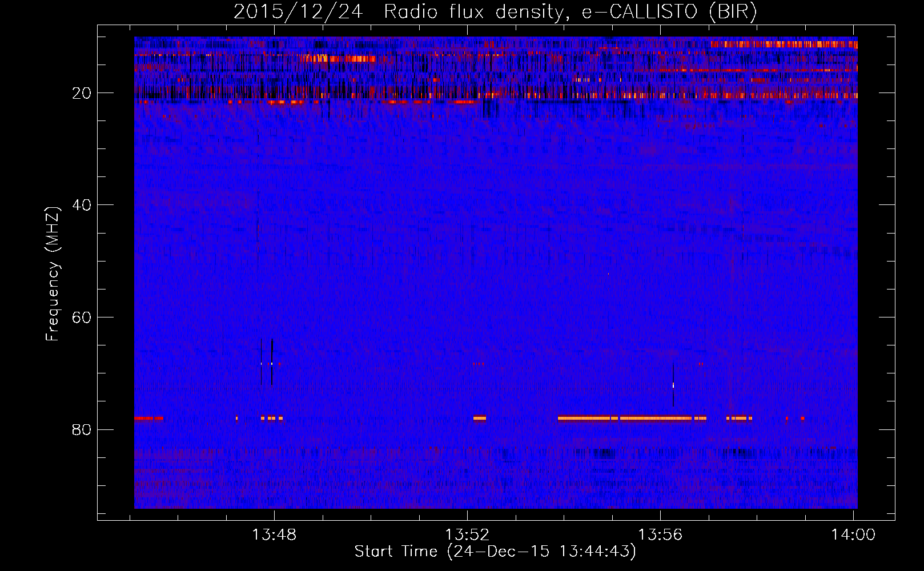
Task: Click the 'Start Time (24-Dec-15 13:44:43)' label
Action: click(x=495, y=552)
